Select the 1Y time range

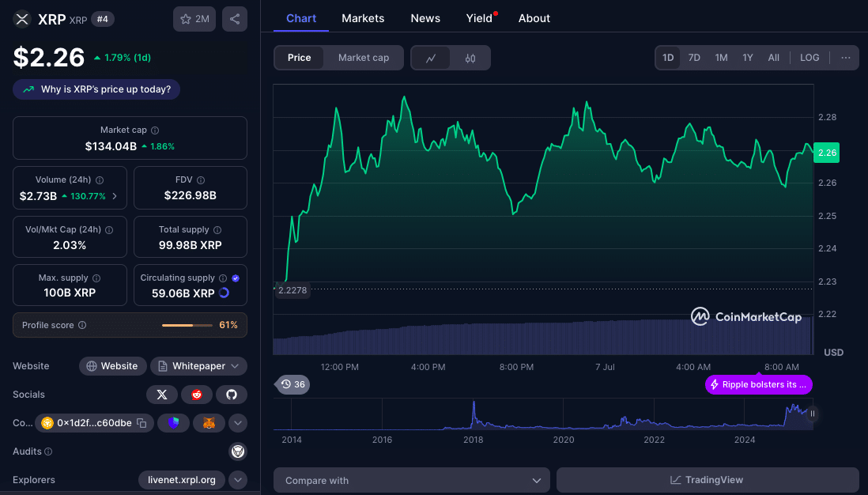[x=748, y=58]
